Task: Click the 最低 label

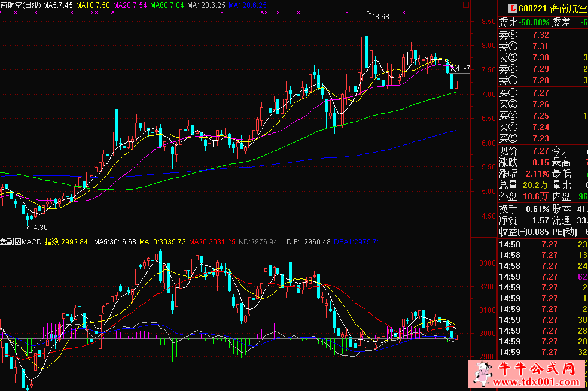Action: click(561, 174)
